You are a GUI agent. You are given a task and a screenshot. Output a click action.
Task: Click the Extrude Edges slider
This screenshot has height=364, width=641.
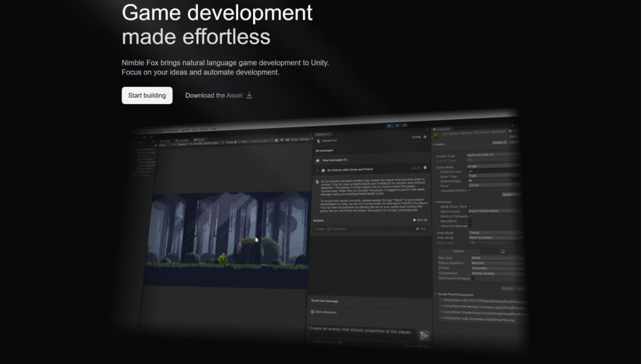point(471,180)
